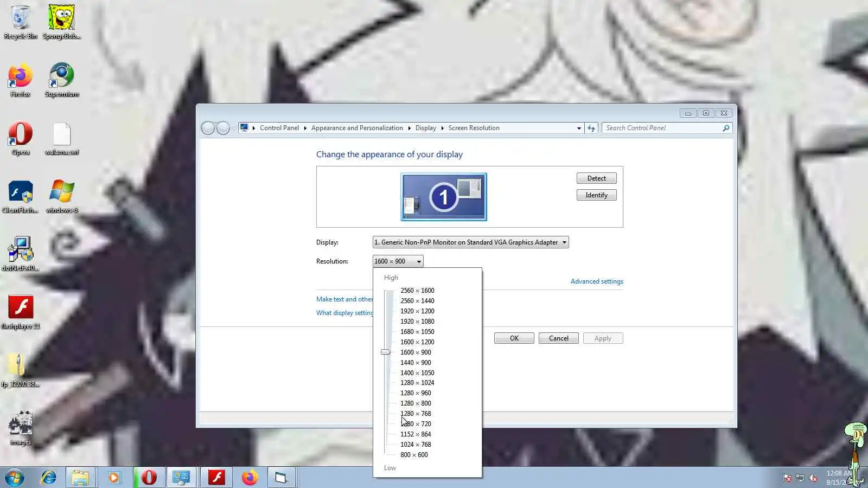Viewport: 868px width, 488px height.
Task: Open the Recycle Bin desktop icon
Action: pyautogui.click(x=21, y=22)
